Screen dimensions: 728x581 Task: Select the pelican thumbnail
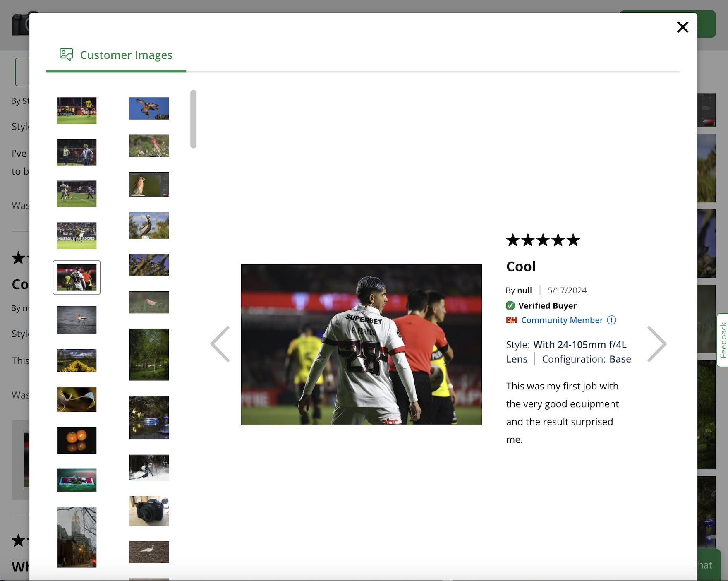(x=149, y=226)
